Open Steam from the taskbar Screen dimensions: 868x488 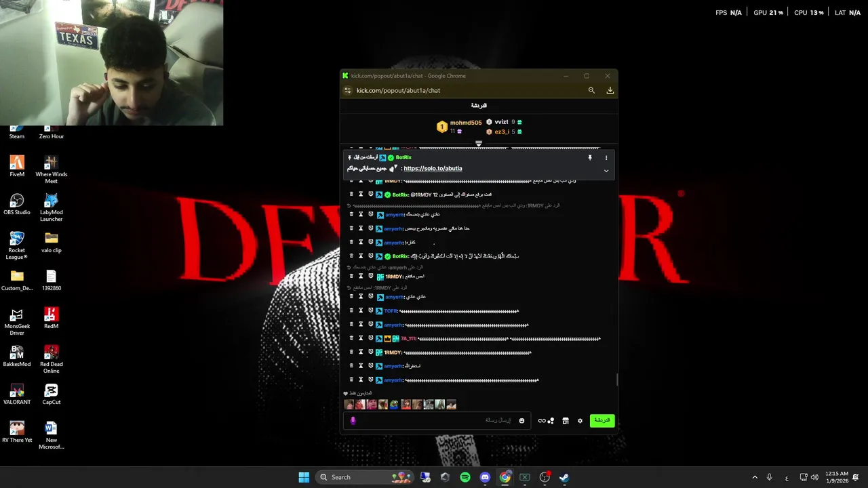pyautogui.click(x=564, y=477)
